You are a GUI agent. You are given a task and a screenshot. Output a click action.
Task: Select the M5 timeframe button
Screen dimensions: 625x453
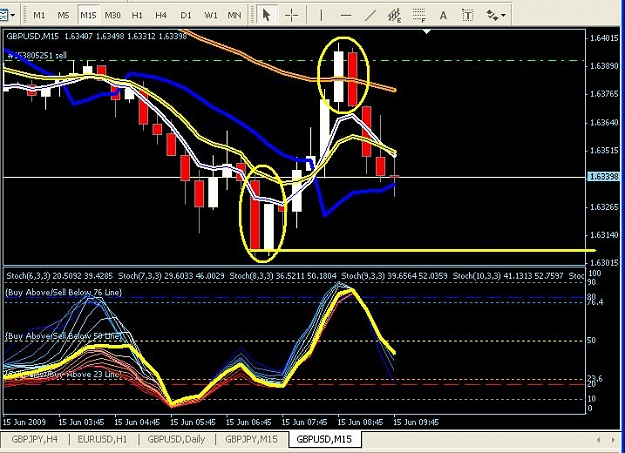coord(63,16)
